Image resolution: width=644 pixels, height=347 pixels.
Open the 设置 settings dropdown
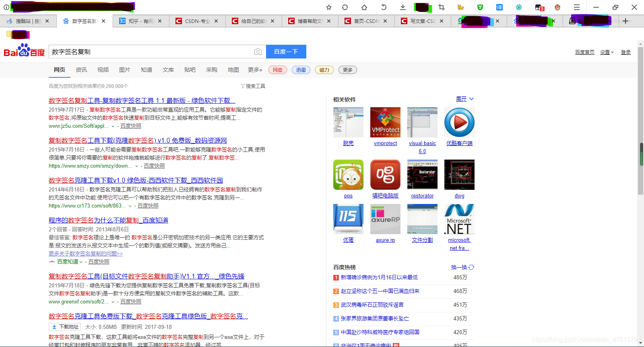pos(607,52)
